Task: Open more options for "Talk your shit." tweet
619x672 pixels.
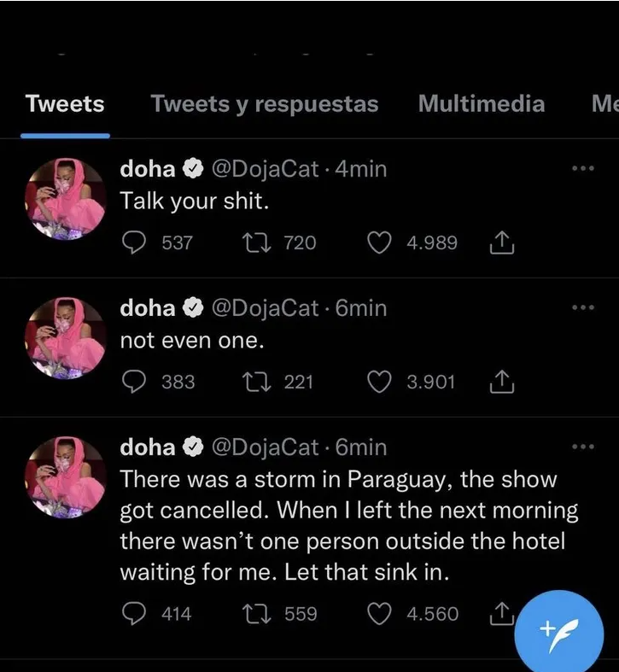Action: pos(582,169)
